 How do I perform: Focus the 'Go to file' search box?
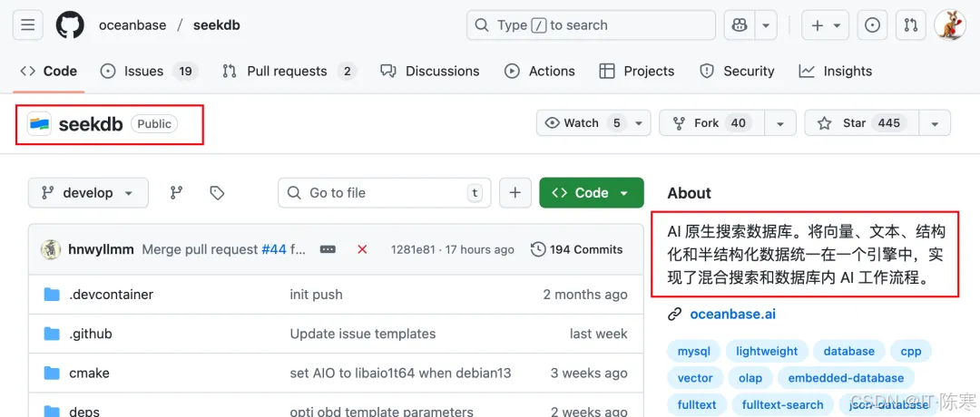pyautogui.click(x=385, y=193)
